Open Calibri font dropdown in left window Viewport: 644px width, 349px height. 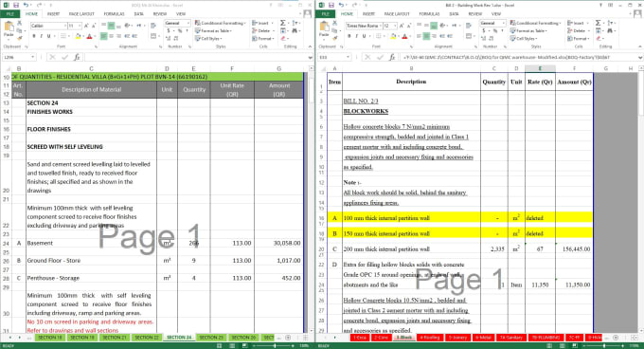pos(64,26)
